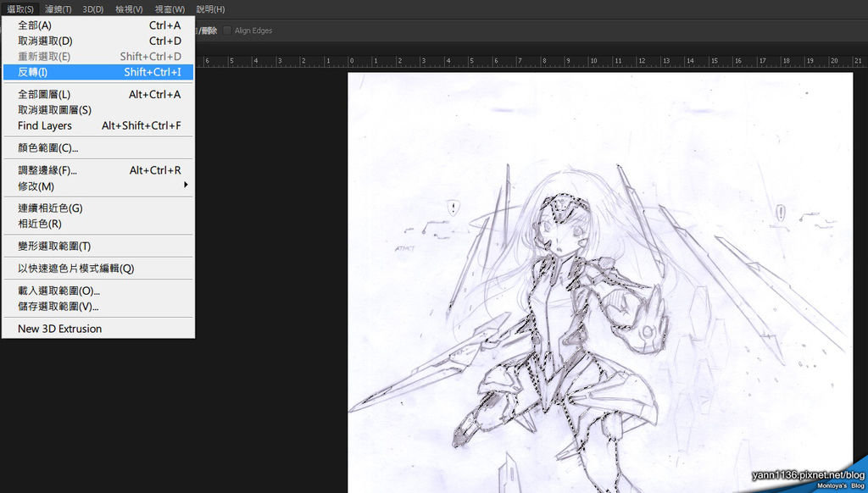Enable the Align Edges checkbox
The image size is (868, 493).
[227, 30]
